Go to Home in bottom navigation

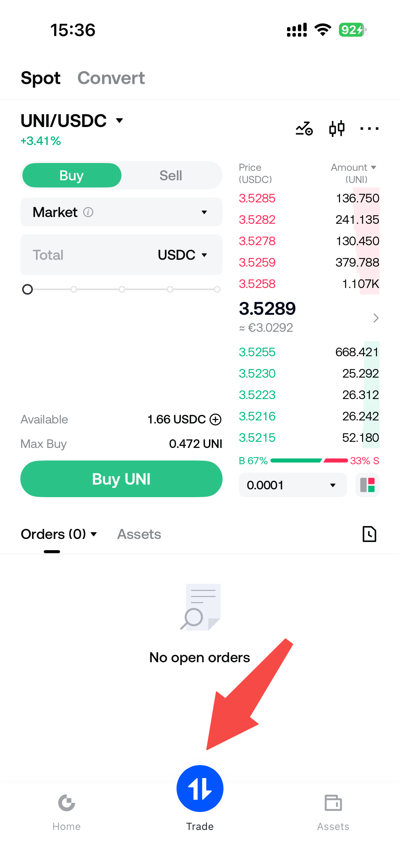[66, 812]
